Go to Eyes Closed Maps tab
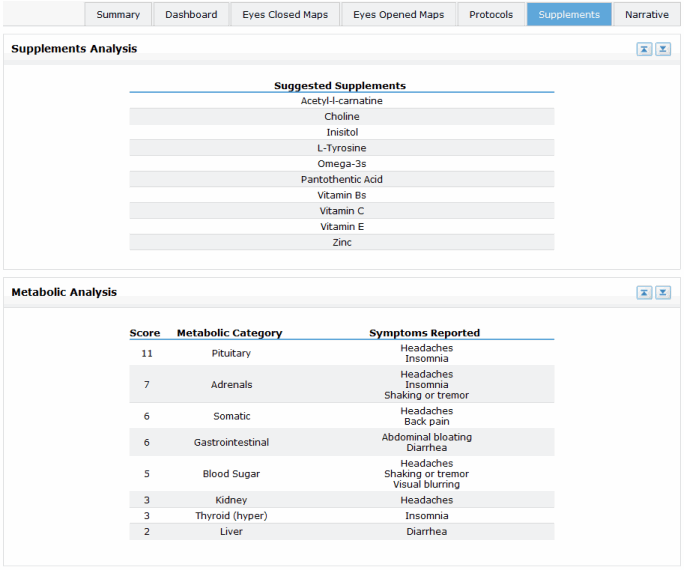684x570 pixels. coord(284,15)
